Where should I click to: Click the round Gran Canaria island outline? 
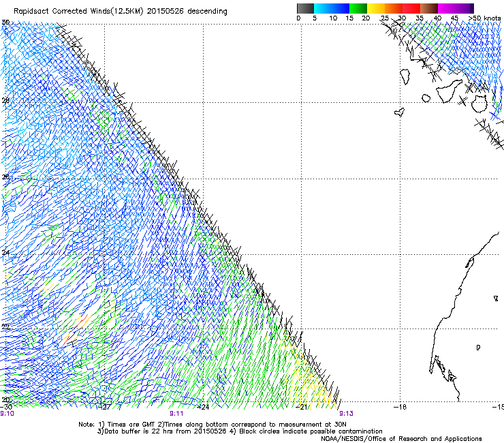click(x=479, y=104)
